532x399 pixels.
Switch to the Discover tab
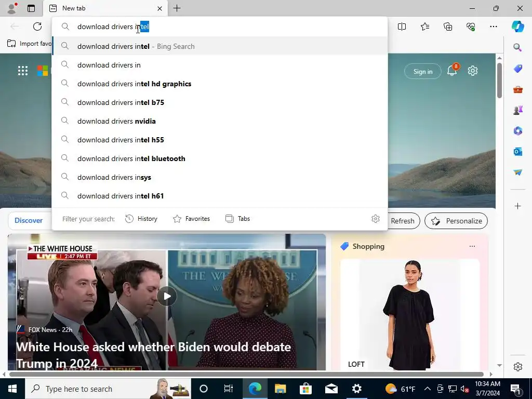click(29, 220)
